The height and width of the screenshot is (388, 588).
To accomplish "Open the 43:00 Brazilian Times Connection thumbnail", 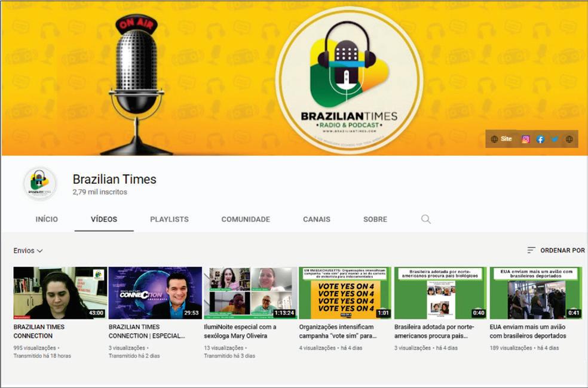I will [x=60, y=293].
